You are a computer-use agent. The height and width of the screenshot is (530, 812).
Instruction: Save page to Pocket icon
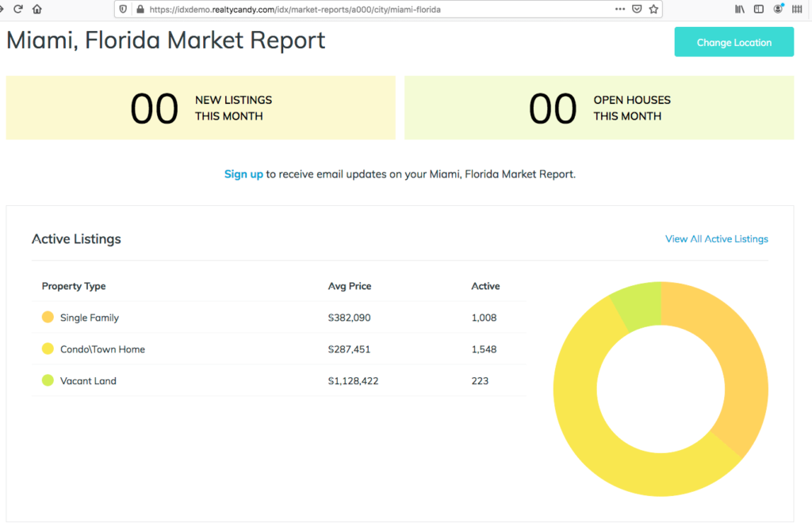click(637, 9)
